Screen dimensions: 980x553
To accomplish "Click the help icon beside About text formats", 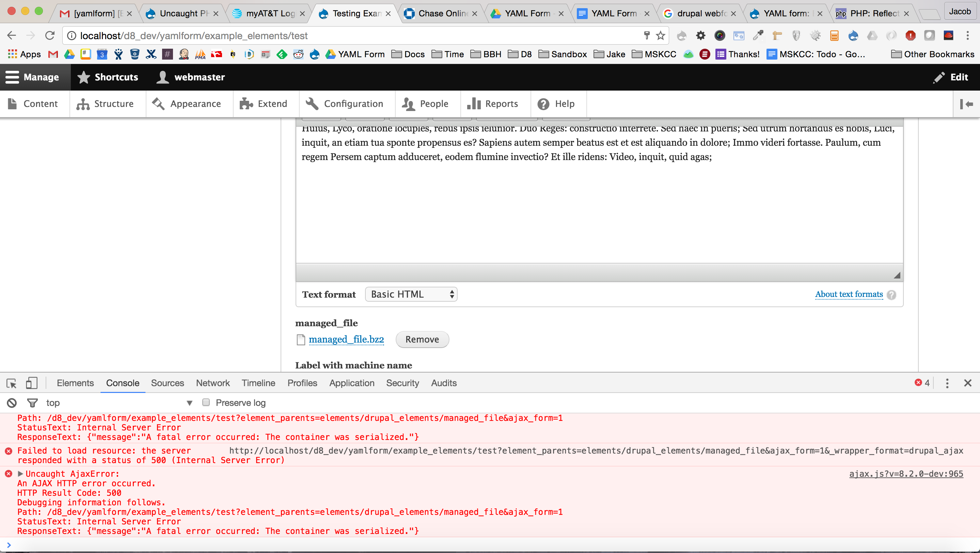I will [x=891, y=295].
